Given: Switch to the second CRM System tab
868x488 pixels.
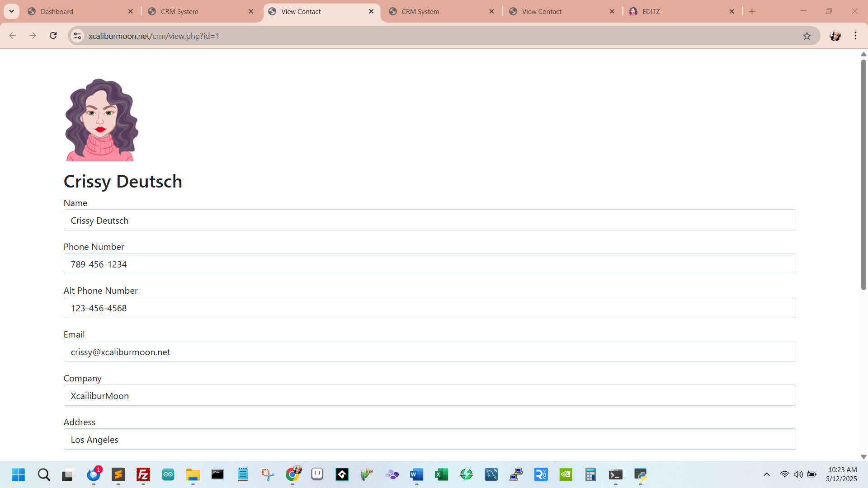Looking at the screenshot, I should 442,12.
